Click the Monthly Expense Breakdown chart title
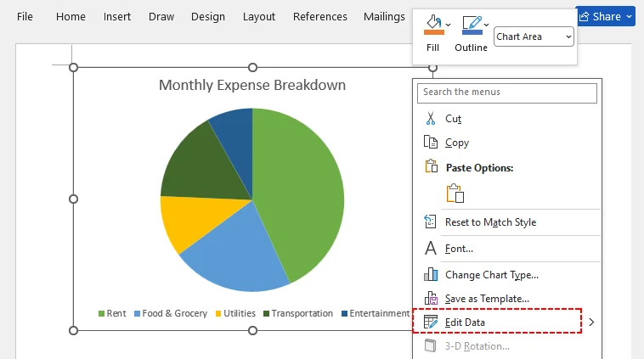Screen dimensions: 644x359 [x=252, y=85]
